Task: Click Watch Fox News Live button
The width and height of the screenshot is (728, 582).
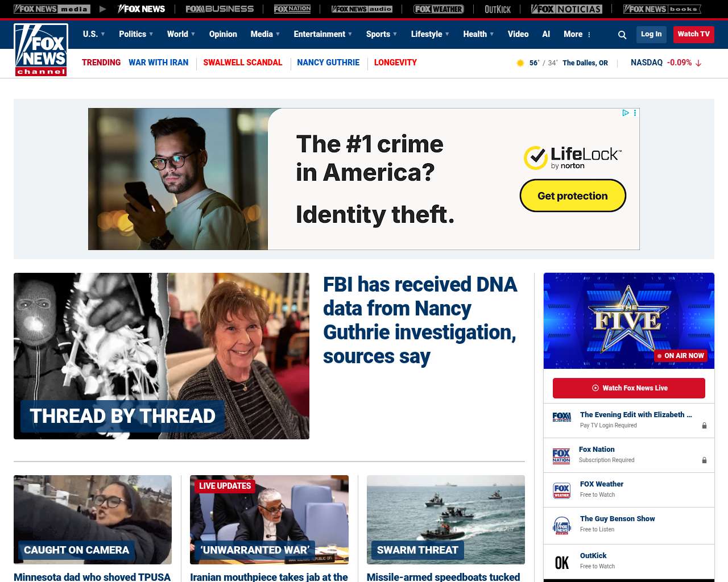Action: [628, 388]
